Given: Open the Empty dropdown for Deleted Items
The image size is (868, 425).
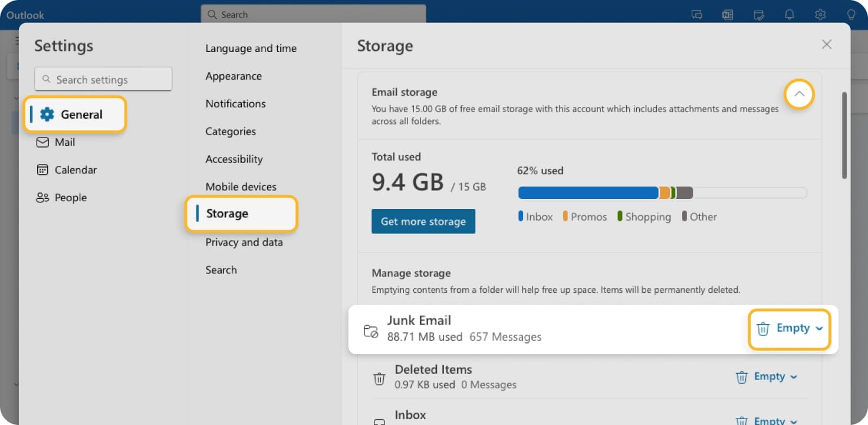Looking at the screenshot, I should [794, 377].
